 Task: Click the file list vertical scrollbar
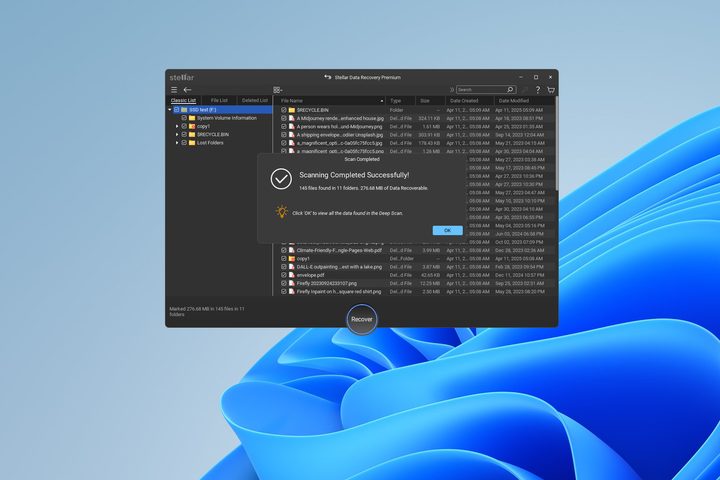coord(557,142)
